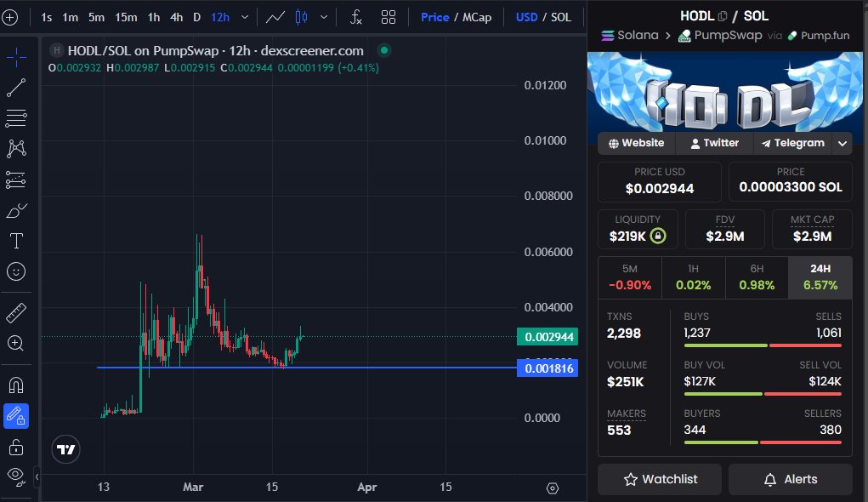Select the crosshair cursor tool
Image resolution: width=868 pixels, height=502 pixels.
tap(16, 56)
